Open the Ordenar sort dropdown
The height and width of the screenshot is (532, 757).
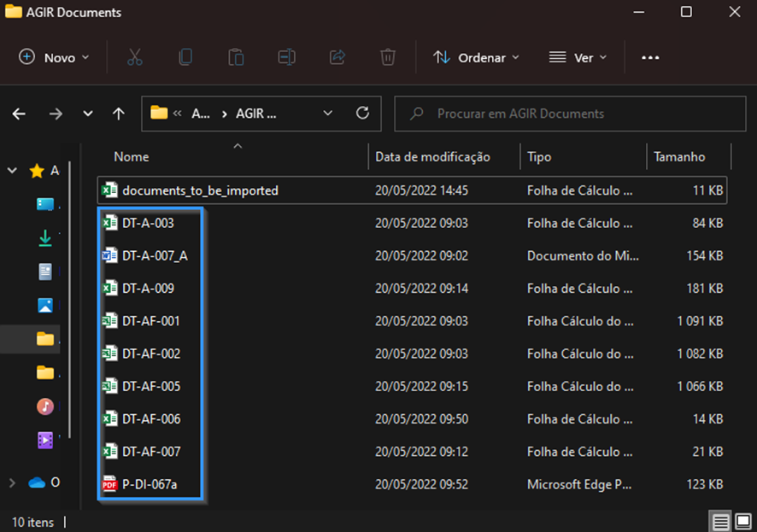click(476, 57)
